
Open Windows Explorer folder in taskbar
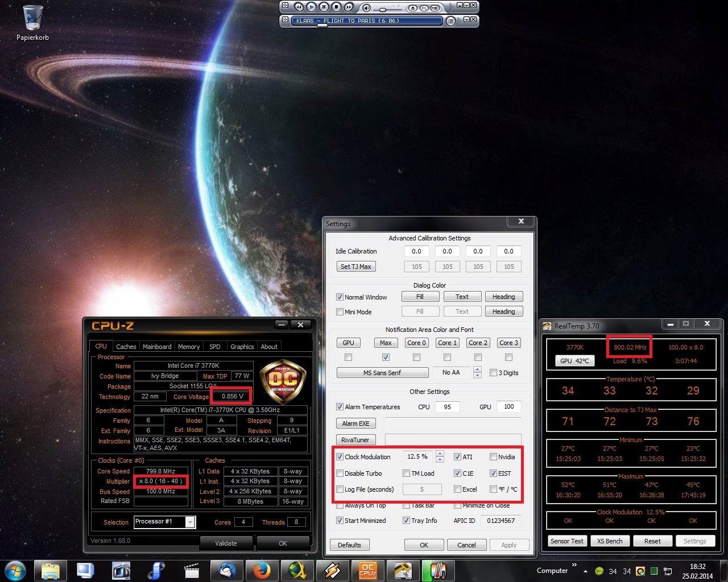point(51,571)
